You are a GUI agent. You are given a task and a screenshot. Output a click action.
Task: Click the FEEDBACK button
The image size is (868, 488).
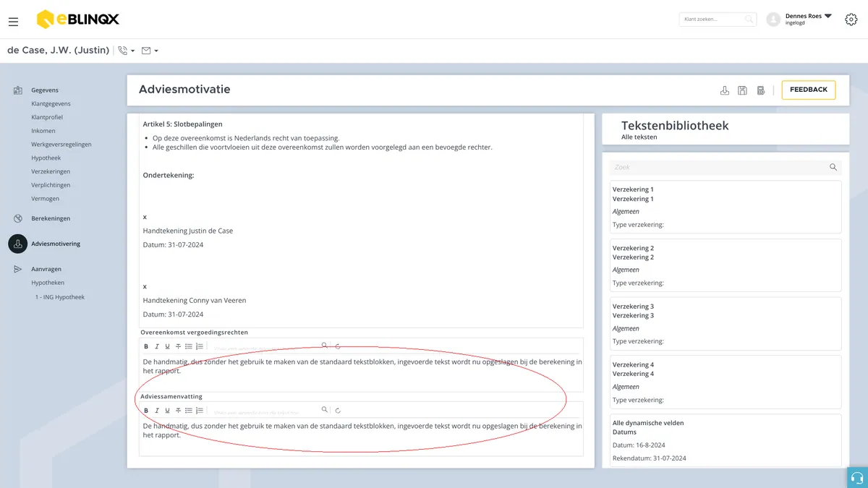click(x=809, y=90)
